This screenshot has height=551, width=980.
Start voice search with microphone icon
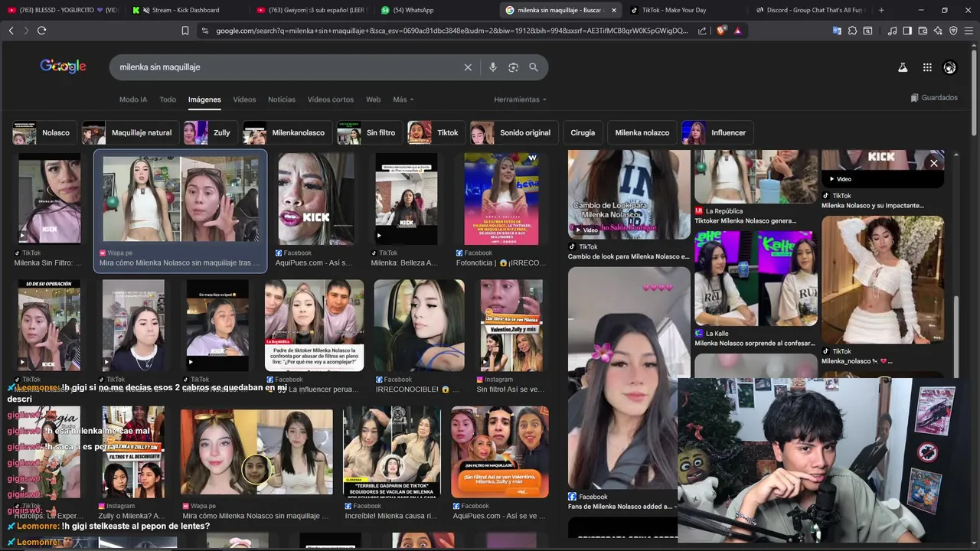pos(492,67)
